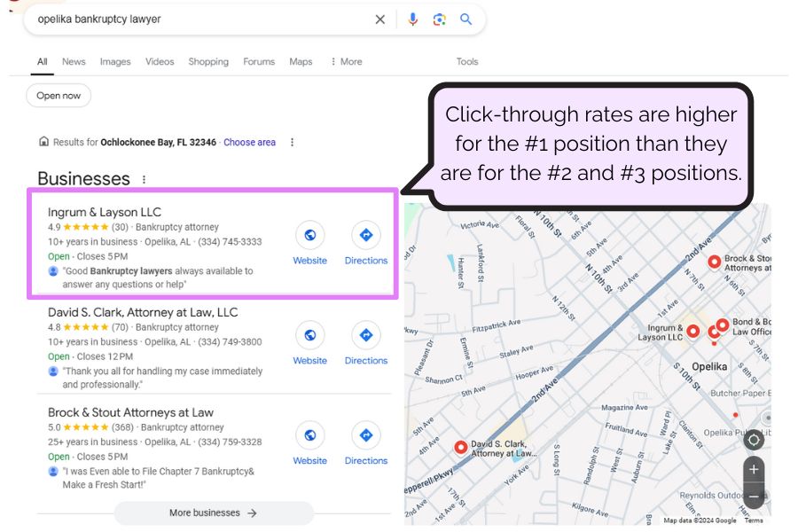Zoom out on the map
The image size is (798, 532).
tap(754, 497)
